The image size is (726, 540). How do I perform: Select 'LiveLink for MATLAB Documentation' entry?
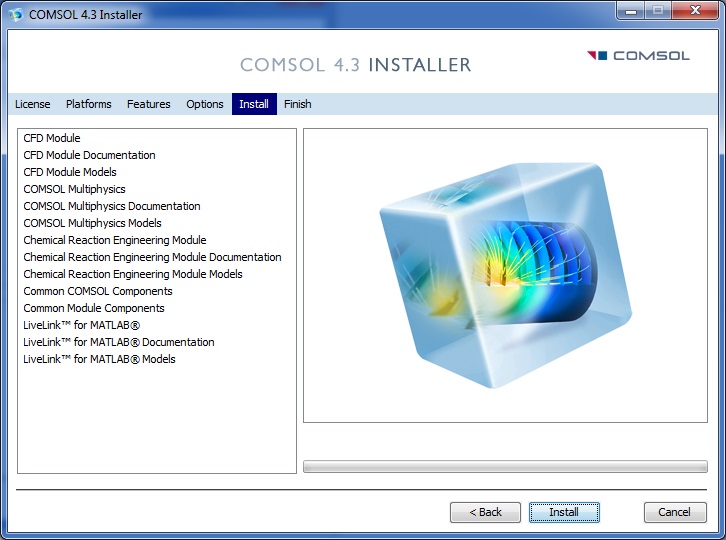(119, 342)
